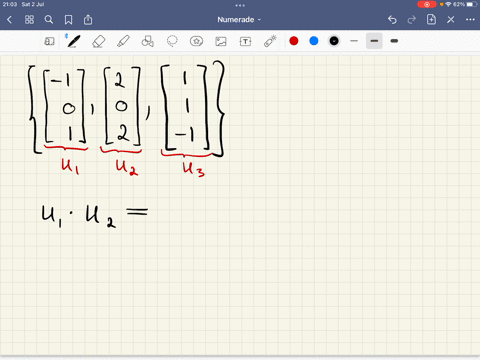
Task: Bookmark this page
Action: coord(68,20)
